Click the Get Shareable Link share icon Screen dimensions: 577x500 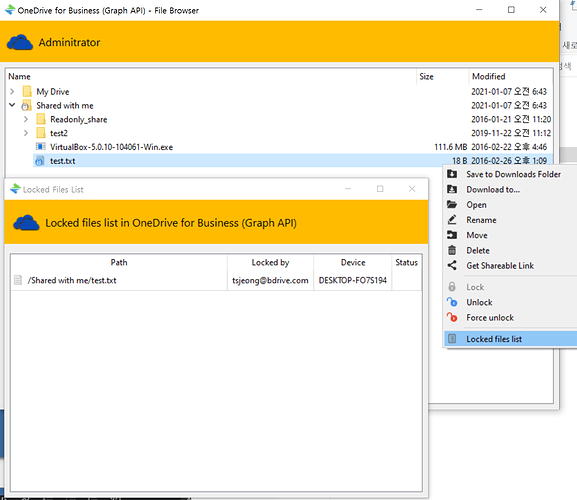click(x=452, y=265)
